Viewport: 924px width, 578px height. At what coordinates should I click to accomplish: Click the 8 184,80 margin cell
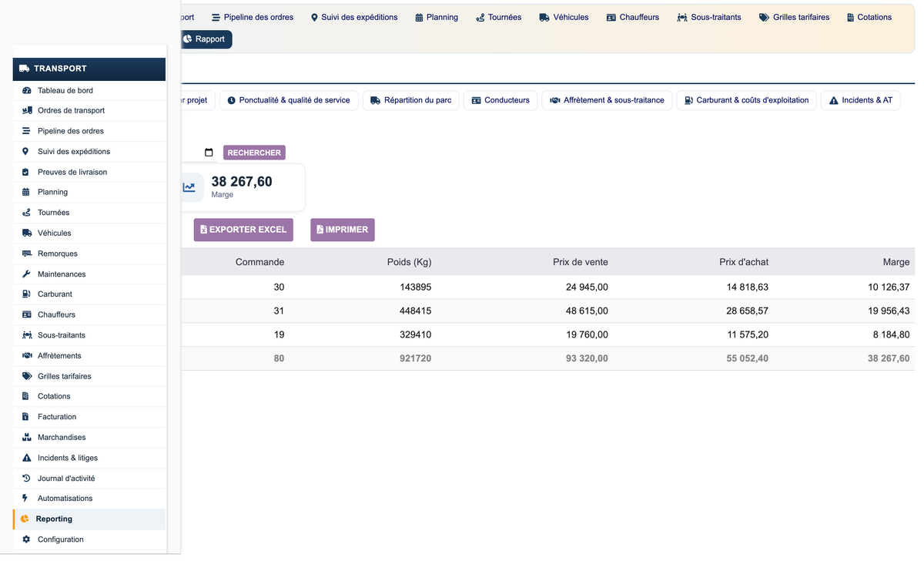click(891, 334)
